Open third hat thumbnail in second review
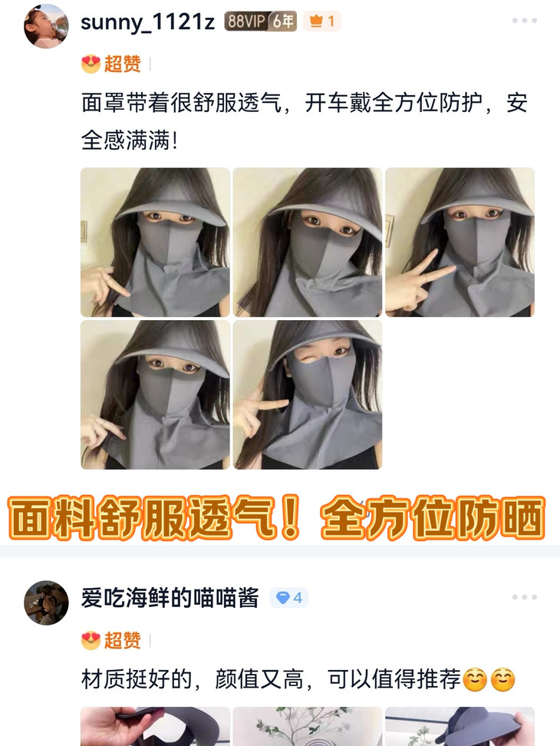This screenshot has height=746, width=560. click(460, 727)
